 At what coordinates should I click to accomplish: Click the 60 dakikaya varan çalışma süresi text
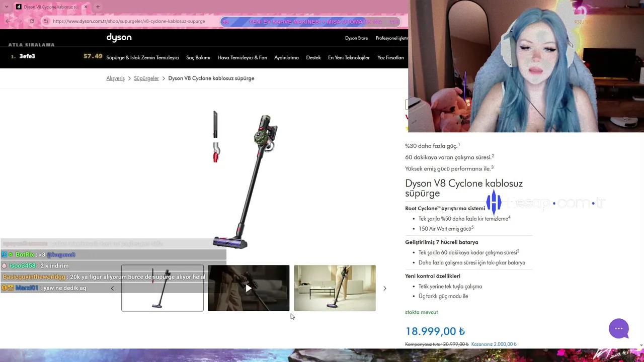point(449,157)
